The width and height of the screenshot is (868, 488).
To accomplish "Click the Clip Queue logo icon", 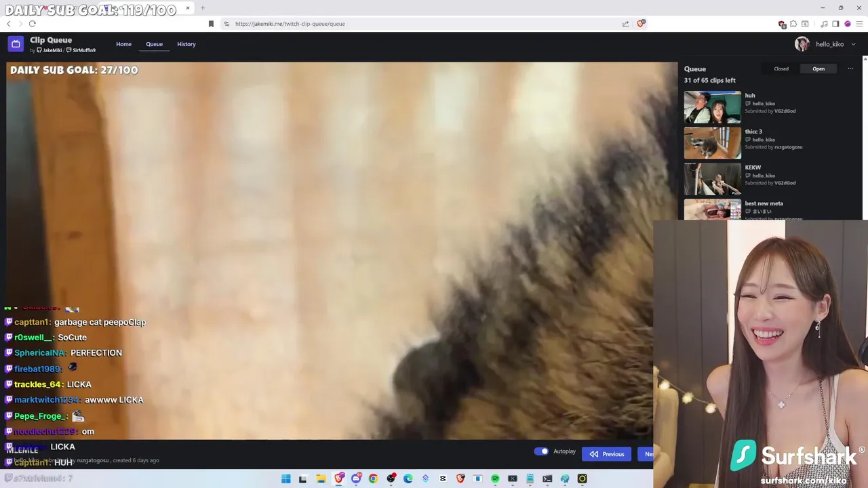I will tap(16, 44).
